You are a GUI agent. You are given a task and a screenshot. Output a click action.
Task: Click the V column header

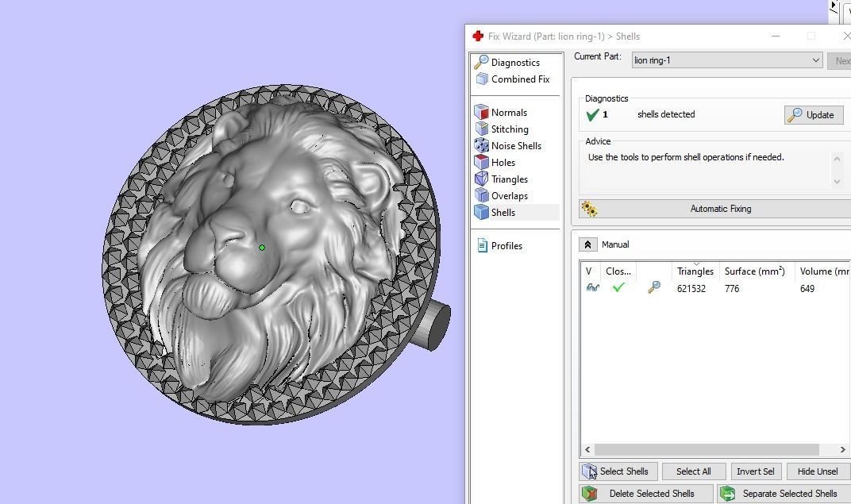[x=591, y=271]
